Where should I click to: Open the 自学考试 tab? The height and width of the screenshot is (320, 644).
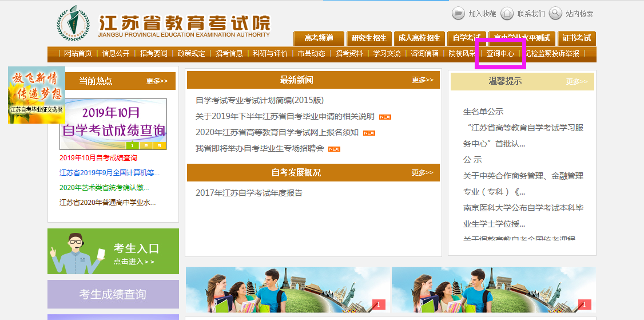coord(467,38)
